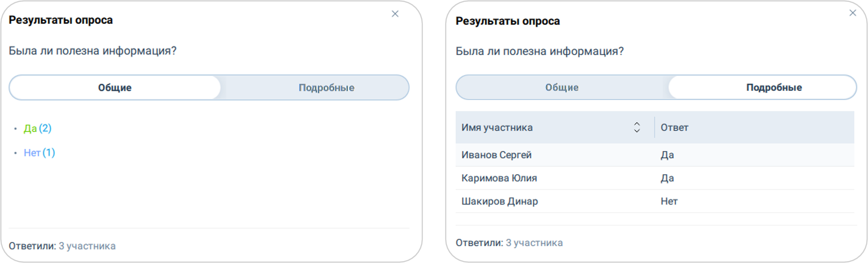Select the Шакиров Динар participant name
Image resolution: width=868 pixels, height=263 pixels.
point(499,201)
